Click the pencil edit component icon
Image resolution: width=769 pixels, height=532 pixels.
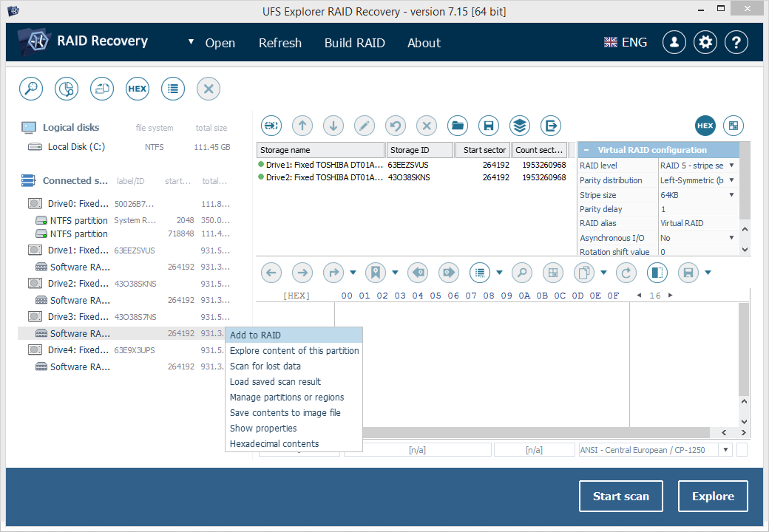(x=365, y=126)
